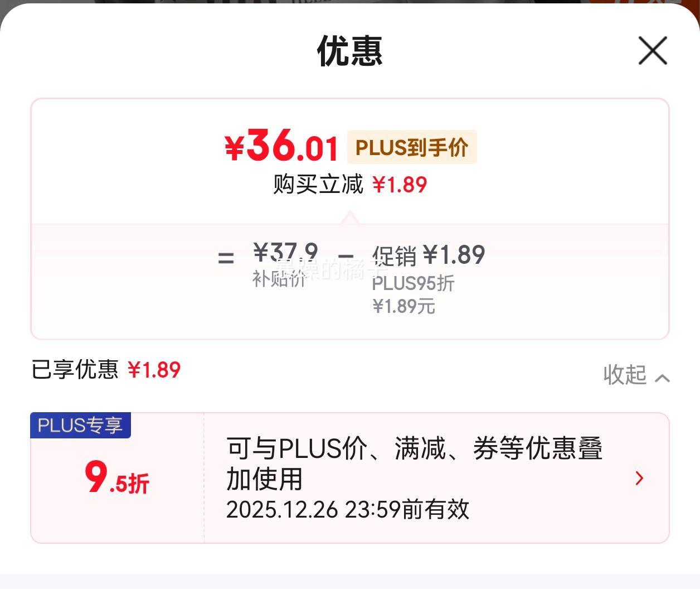
Task: Tap the PLUS95折 discount detail
Action: [x=413, y=283]
